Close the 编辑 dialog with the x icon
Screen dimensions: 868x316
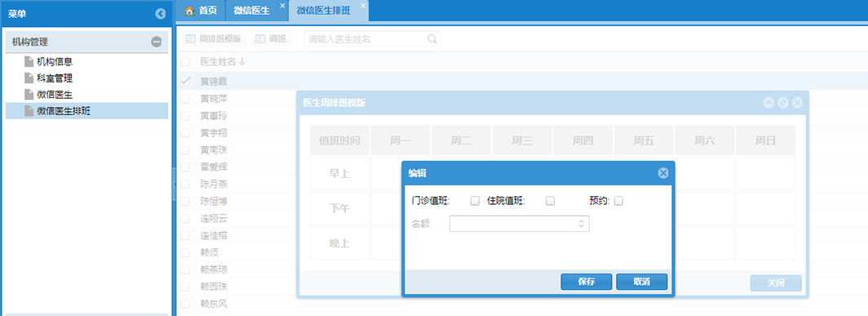(x=663, y=173)
